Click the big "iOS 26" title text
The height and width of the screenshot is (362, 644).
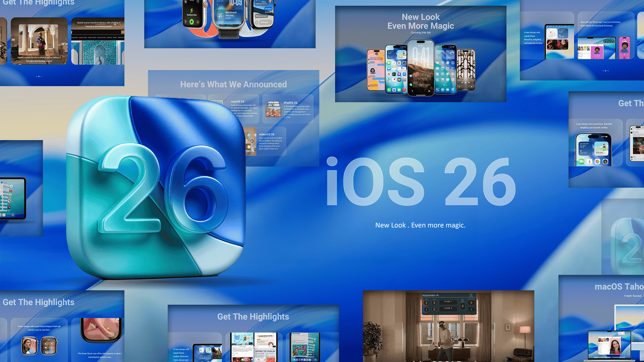[421, 181]
